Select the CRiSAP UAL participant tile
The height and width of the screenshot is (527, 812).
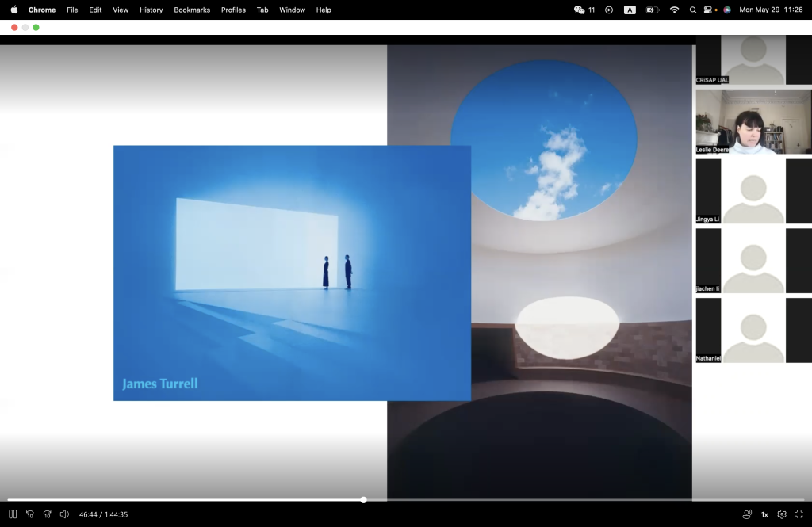click(x=753, y=59)
